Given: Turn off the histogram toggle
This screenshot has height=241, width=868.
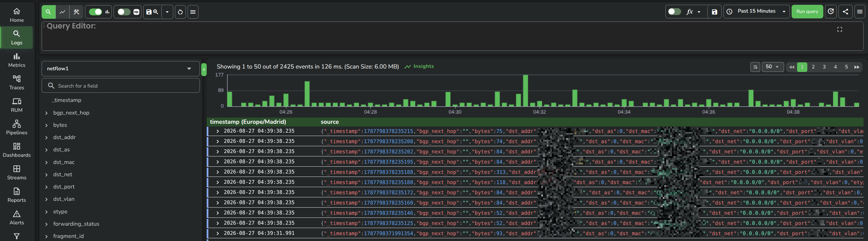Looking at the screenshot, I should click(95, 12).
